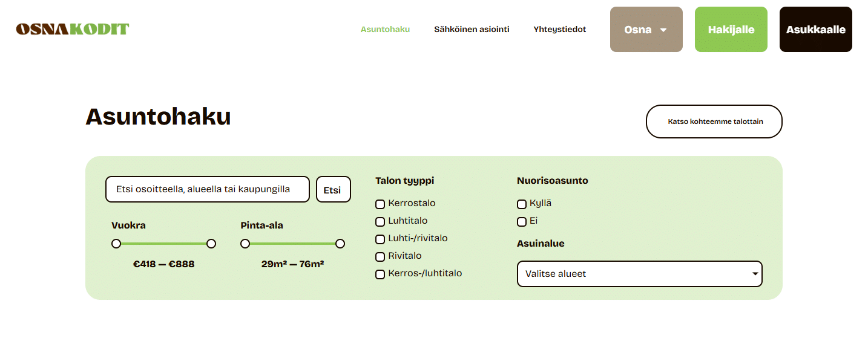
Task: Click the Osnakodit logo
Action: pos(73,29)
